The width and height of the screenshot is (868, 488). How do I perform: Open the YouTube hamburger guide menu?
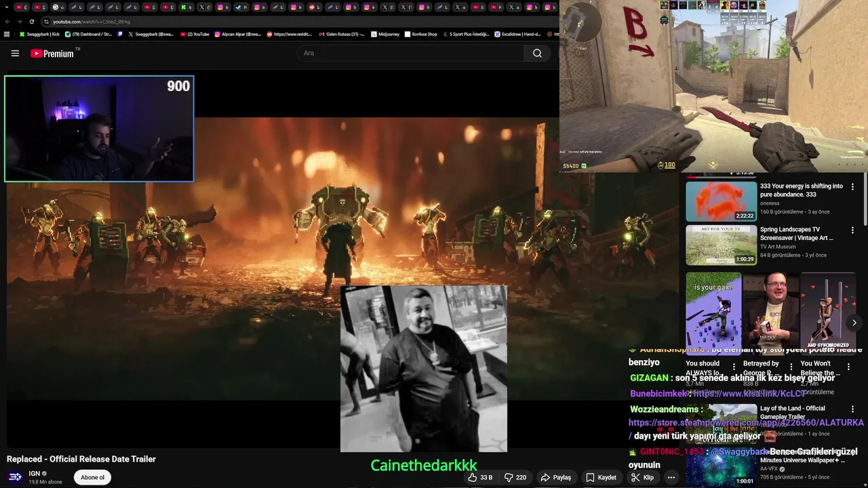[x=15, y=54]
